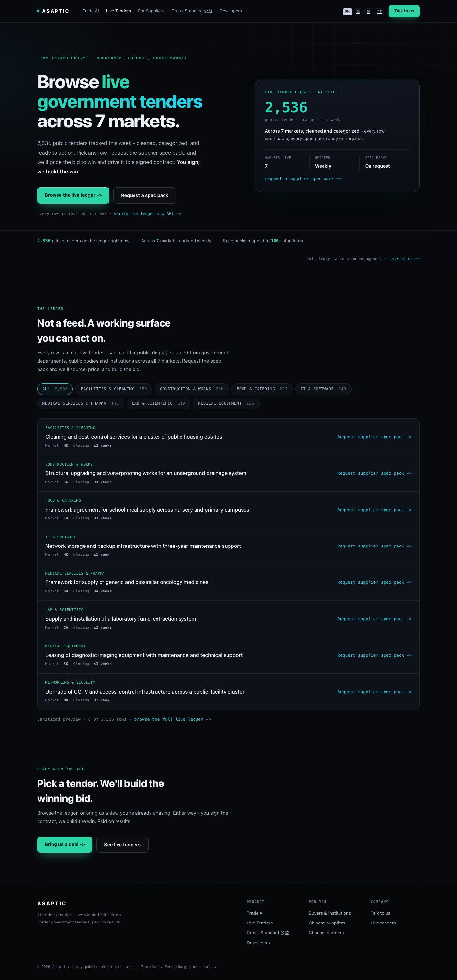Click Bring us a deal button
The height and width of the screenshot is (980, 457).
[x=65, y=844]
